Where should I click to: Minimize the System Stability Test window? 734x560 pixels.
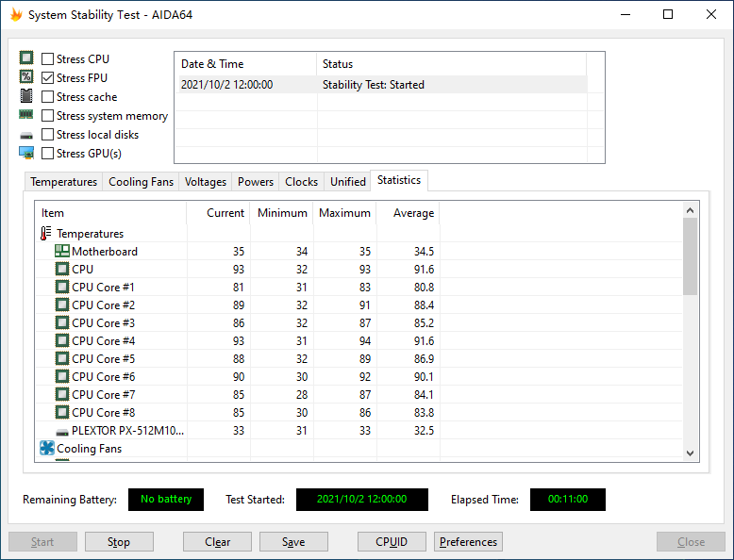tap(626, 14)
